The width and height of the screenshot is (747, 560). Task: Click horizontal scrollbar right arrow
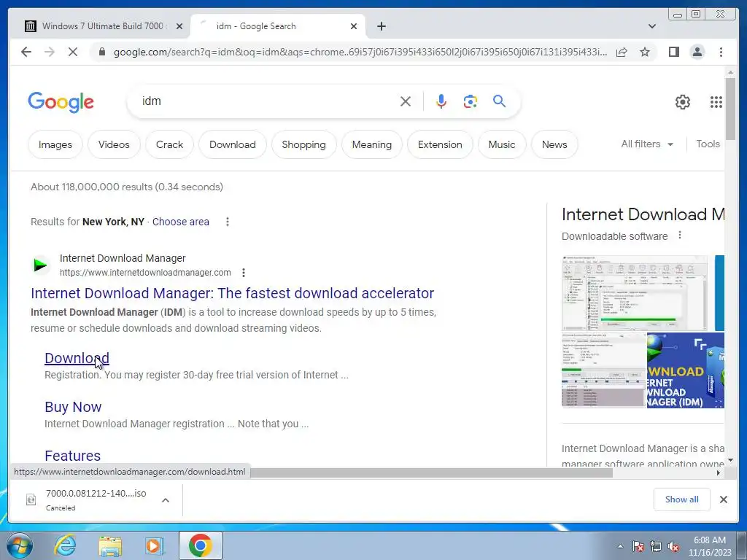(x=719, y=472)
